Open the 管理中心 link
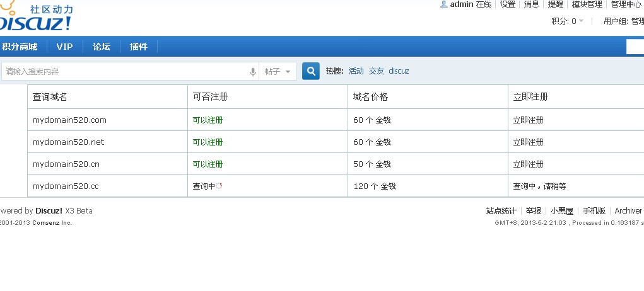This screenshot has height=291, width=644. point(626,4)
